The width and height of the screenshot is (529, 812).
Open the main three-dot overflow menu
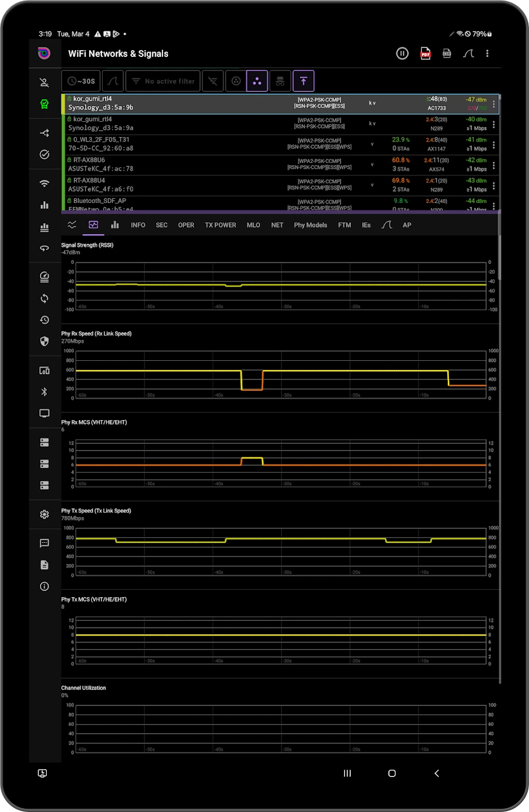tap(487, 54)
